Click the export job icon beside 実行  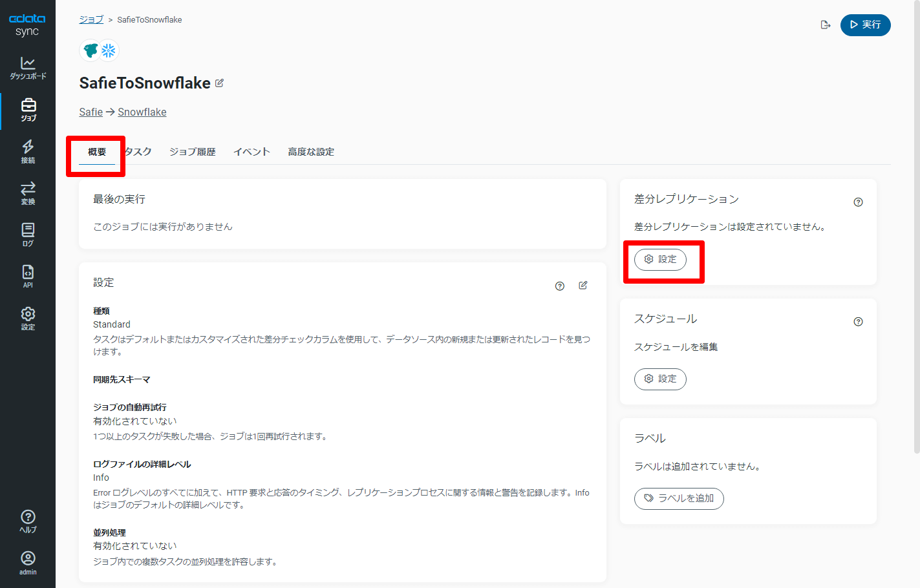point(826,25)
